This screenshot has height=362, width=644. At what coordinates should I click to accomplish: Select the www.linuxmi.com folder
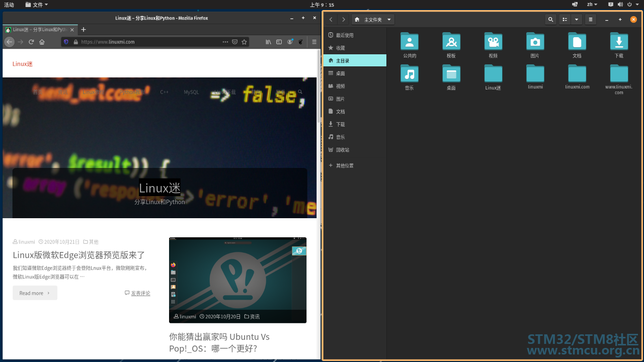point(619,79)
